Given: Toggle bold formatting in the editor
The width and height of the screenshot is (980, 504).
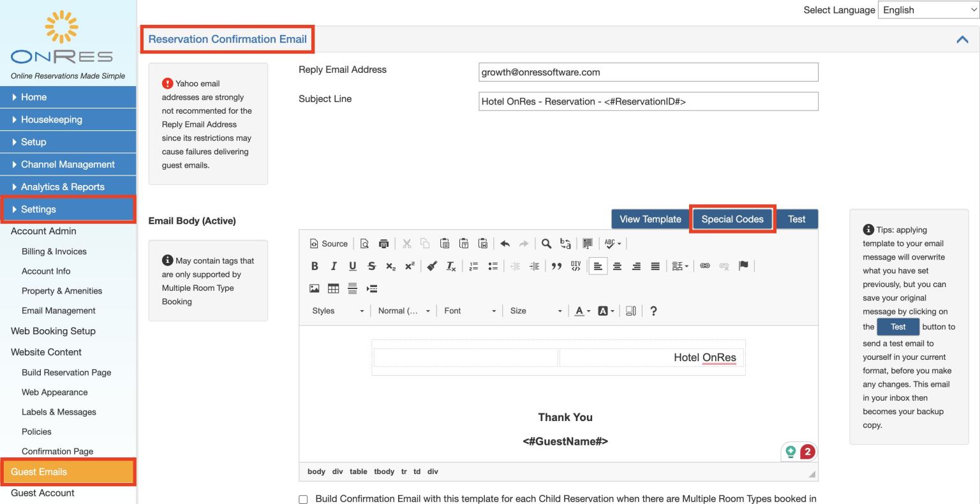Looking at the screenshot, I should tap(315, 267).
